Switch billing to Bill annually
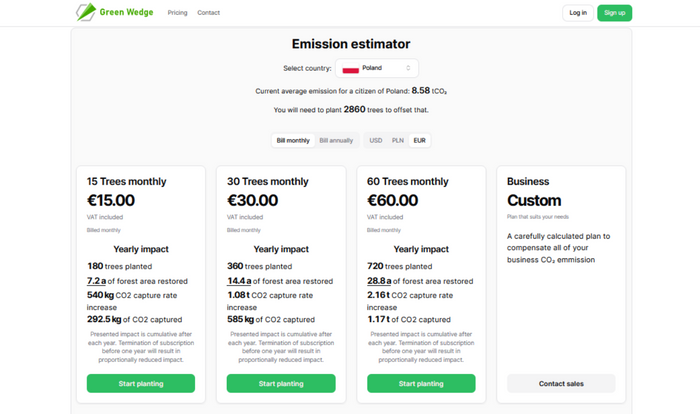 [336, 140]
